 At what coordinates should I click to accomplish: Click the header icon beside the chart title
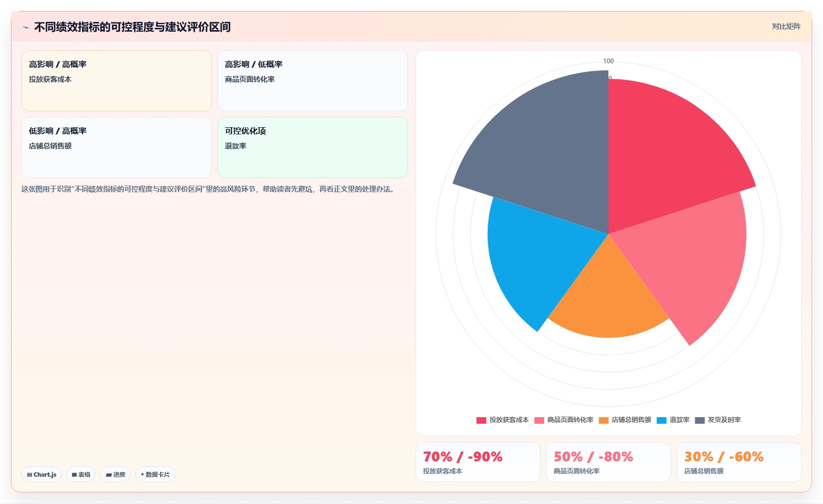(x=26, y=27)
